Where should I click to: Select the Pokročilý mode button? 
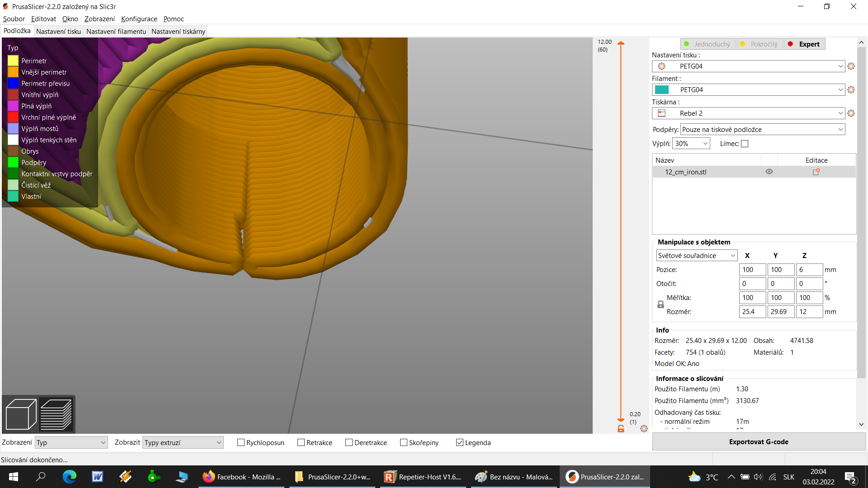tap(759, 44)
